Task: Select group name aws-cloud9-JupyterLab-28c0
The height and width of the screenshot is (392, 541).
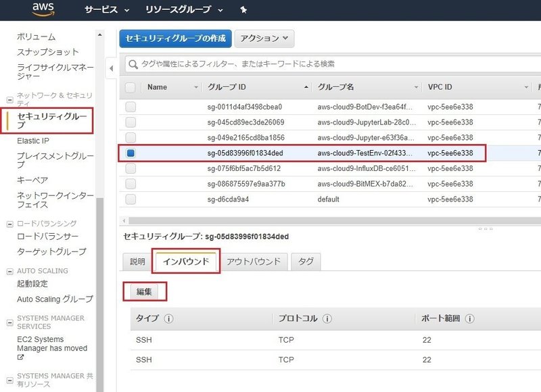Action: click(367, 122)
